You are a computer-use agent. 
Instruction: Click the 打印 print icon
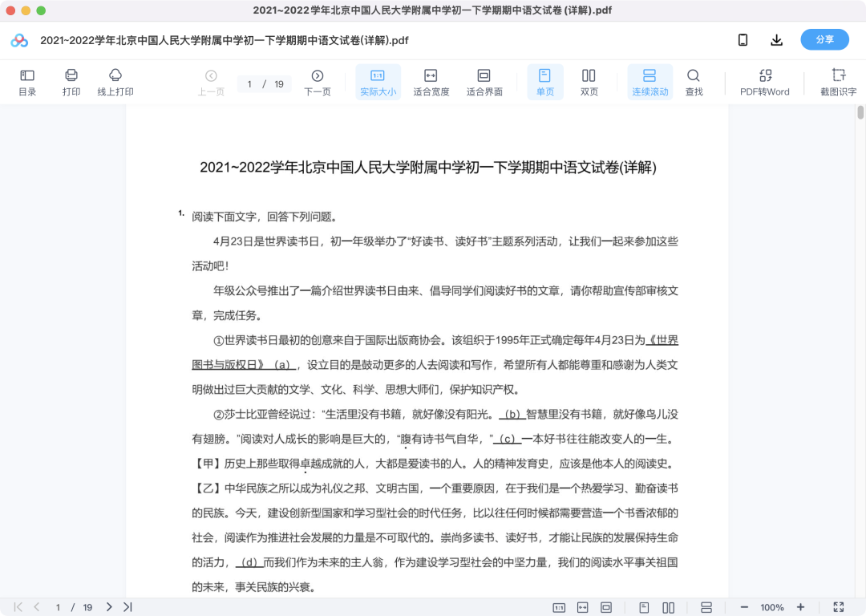pos(71,83)
